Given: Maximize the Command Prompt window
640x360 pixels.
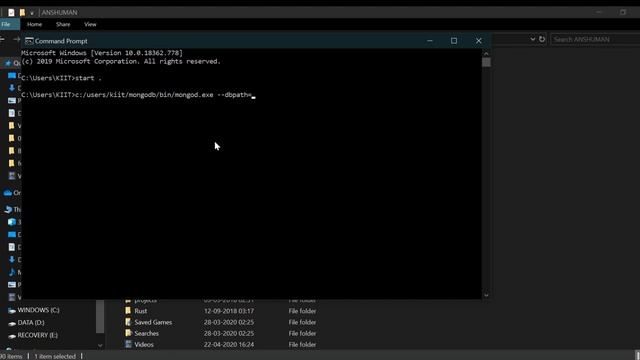Looking at the screenshot, I should click(454, 41).
